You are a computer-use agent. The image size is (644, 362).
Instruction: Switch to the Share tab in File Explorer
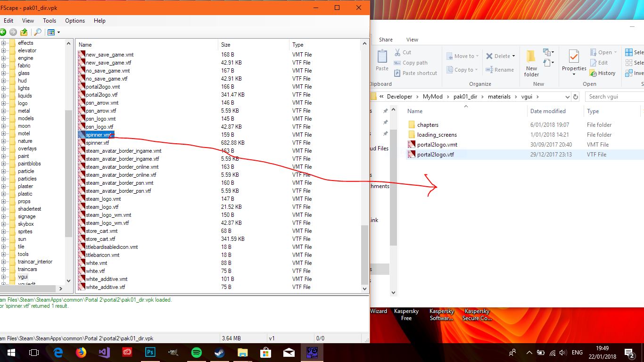(x=386, y=40)
